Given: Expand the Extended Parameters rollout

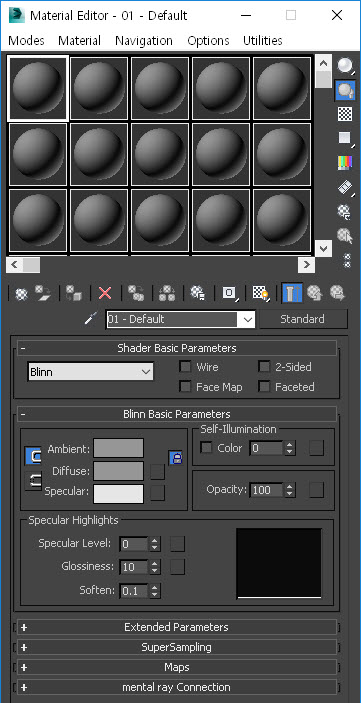Looking at the screenshot, I should tap(177, 627).
